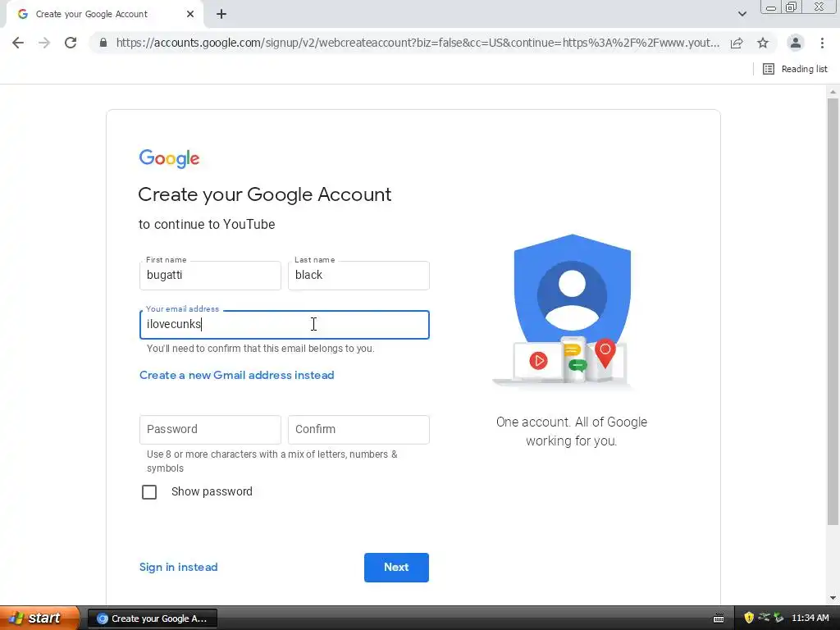This screenshot has width=840, height=630.
Task: Click the 'Create your Google Account' heading
Action: pos(265,194)
